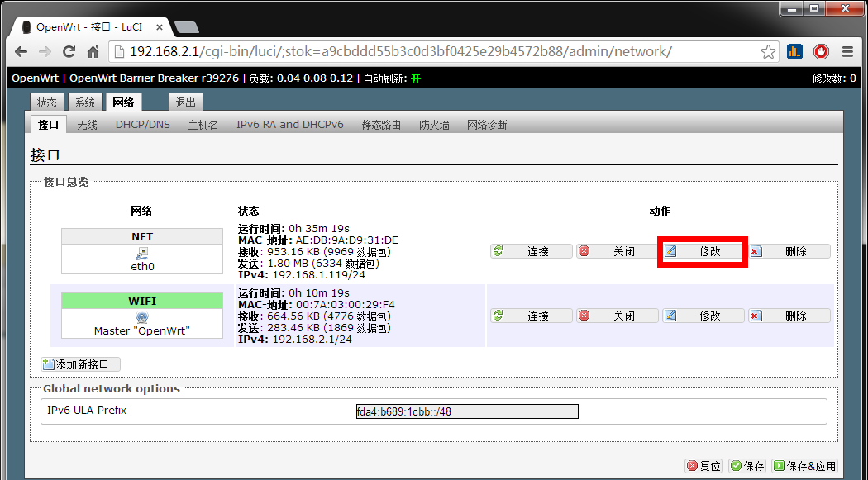Viewport: 868px width, 480px height.
Task: Click the 复位 reset button
Action: (704, 466)
